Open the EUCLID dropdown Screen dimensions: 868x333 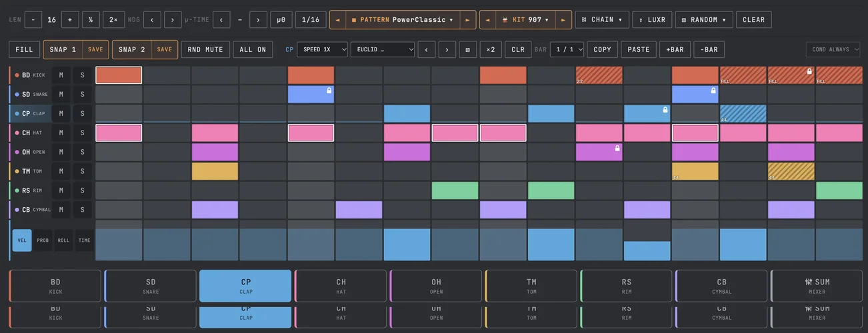tap(383, 49)
